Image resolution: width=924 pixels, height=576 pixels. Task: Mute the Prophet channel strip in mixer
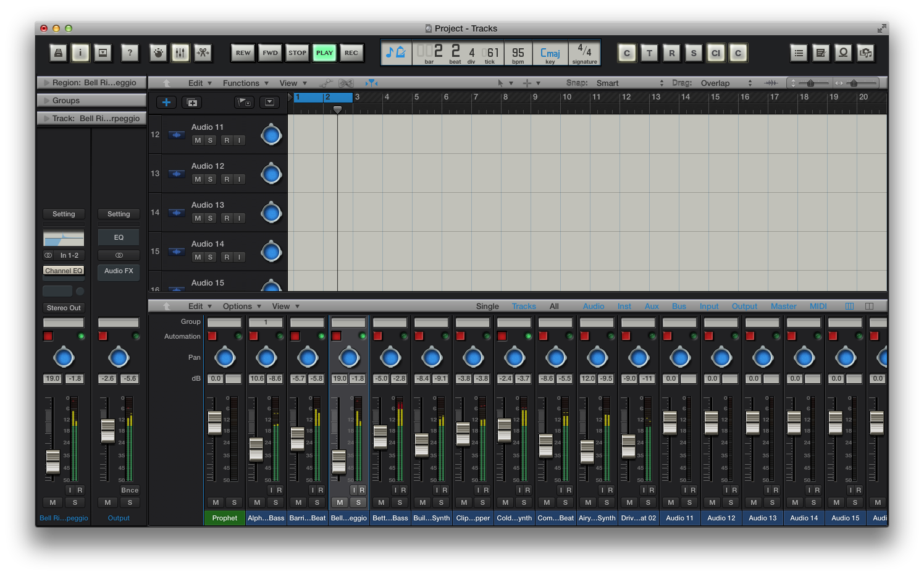point(215,502)
